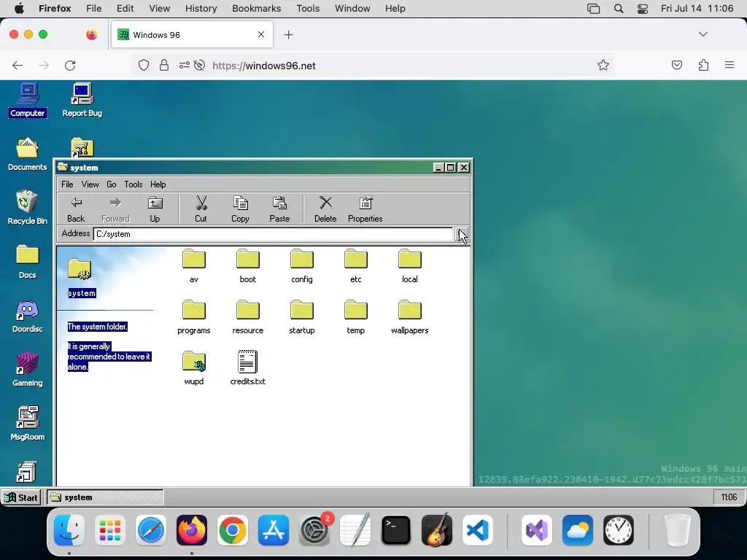
Task: Open Visual Studio Code from the Dock
Action: click(477, 530)
